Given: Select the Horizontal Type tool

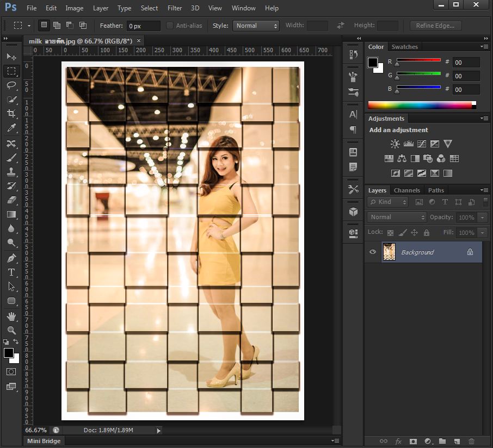Looking at the screenshot, I should (11, 272).
